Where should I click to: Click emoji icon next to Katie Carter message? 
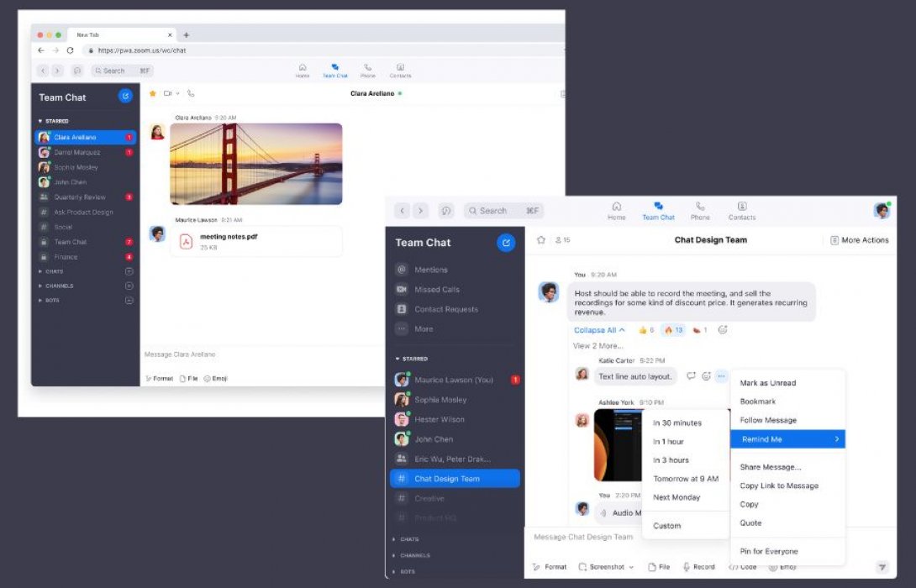click(x=706, y=376)
